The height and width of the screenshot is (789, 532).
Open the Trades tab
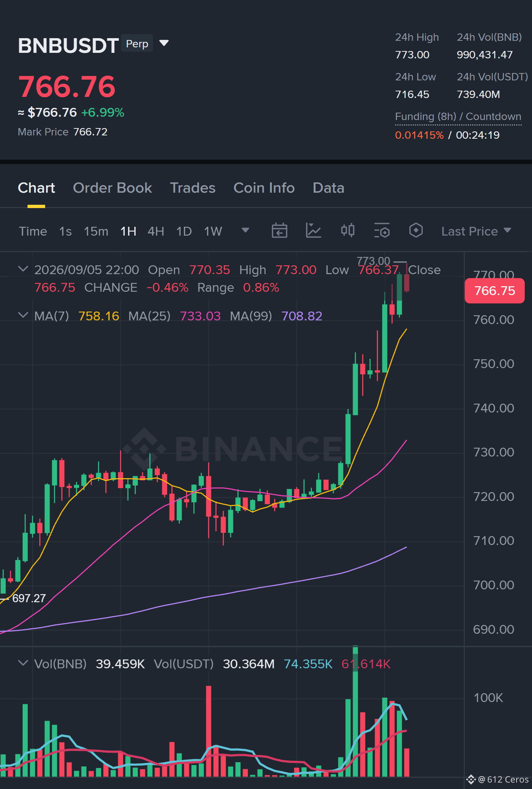(x=193, y=188)
